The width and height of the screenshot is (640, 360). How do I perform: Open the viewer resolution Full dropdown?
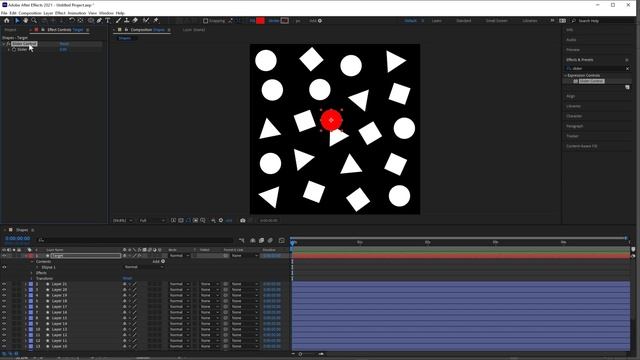[152, 220]
